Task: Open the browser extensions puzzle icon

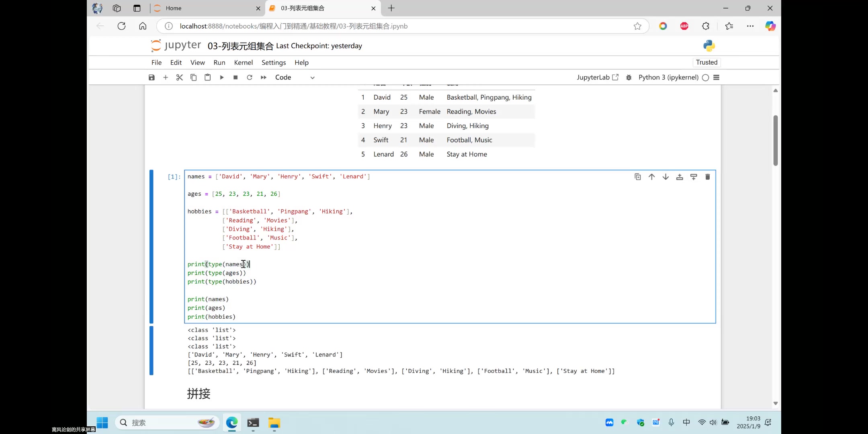Action: [x=706, y=26]
